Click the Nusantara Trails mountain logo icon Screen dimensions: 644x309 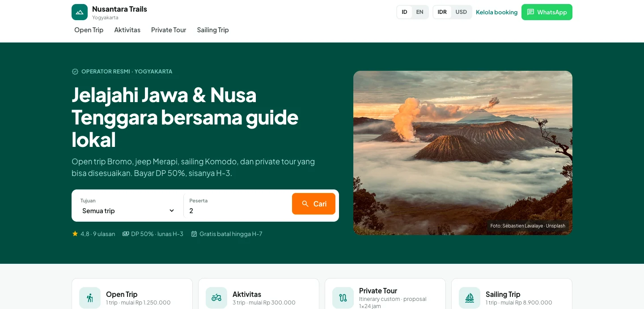[x=80, y=12]
